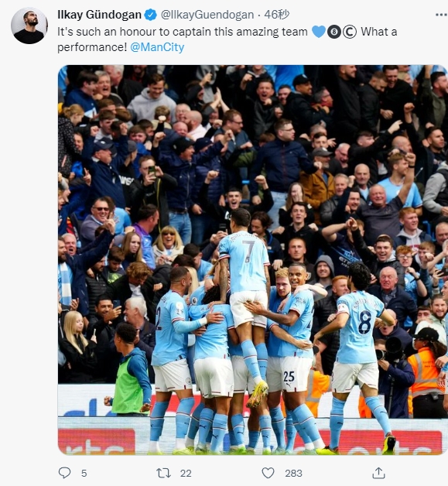Viewport: 448px width, 486px height.
Task: Click the 'performance!' text in tweet
Action: point(92,47)
